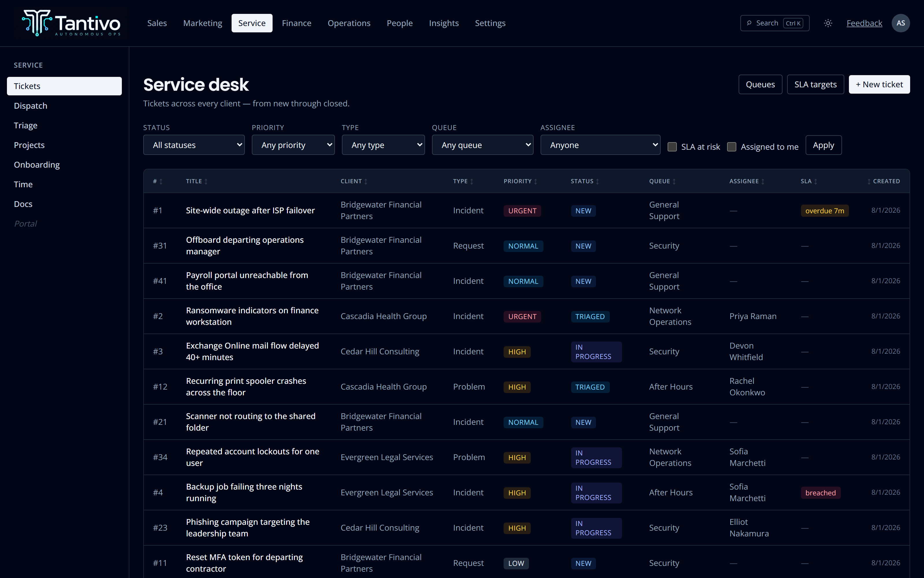Sort table by SLA column
924x578 pixels.
point(809,181)
